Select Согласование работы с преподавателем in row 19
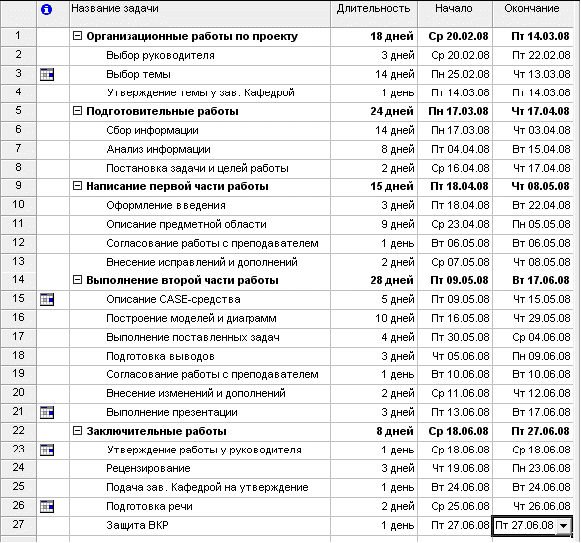 click(x=212, y=374)
